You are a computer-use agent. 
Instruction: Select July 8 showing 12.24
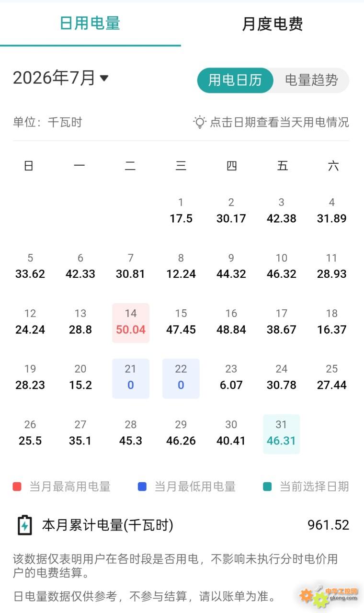pyautogui.click(x=181, y=267)
